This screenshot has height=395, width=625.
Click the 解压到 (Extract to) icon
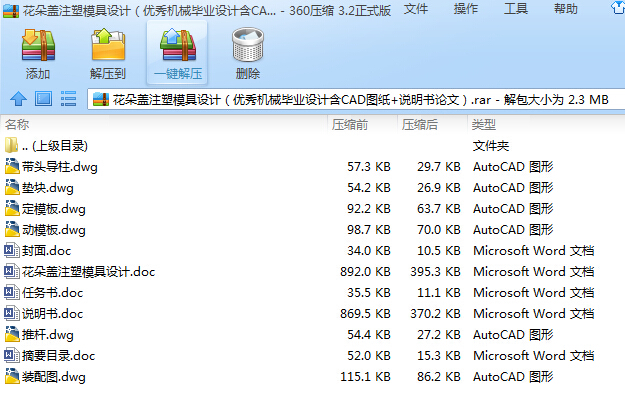(108, 45)
